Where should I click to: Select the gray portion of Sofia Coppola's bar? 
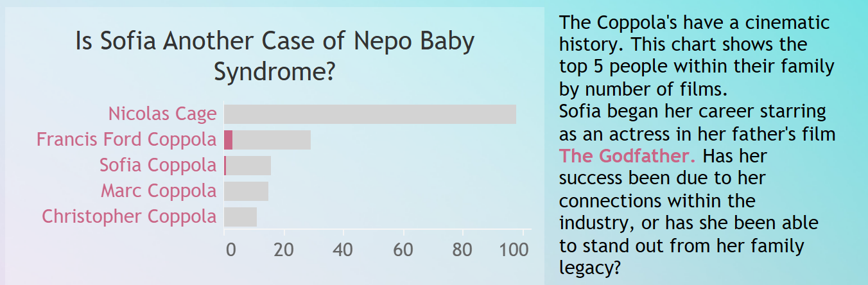(x=248, y=166)
